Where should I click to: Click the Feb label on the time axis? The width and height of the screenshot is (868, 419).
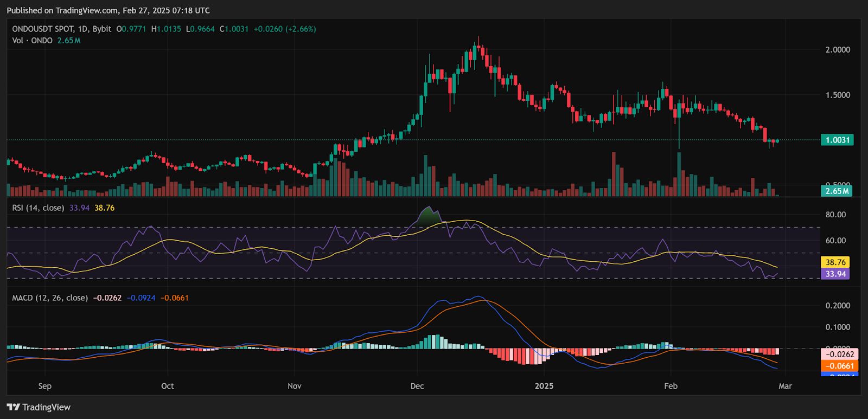pos(671,386)
